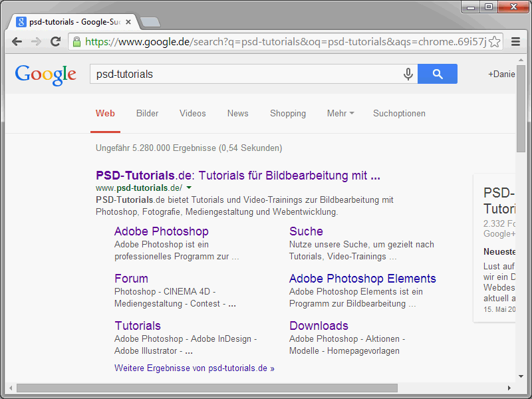The height and width of the screenshot is (399, 532).
Task: Click the blue magnifier search button
Action: pyautogui.click(x=438, y=74)
